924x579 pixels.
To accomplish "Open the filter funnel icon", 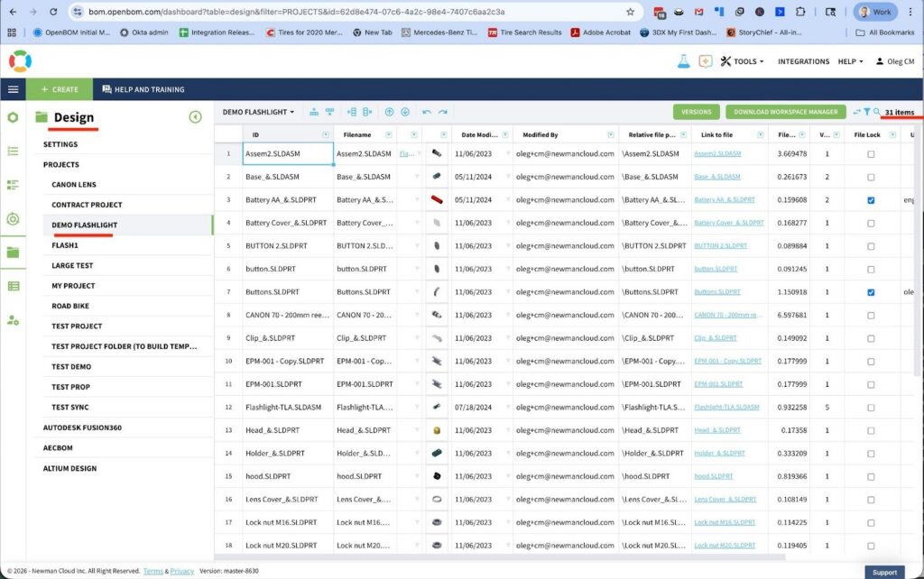I will click(866, 112).
